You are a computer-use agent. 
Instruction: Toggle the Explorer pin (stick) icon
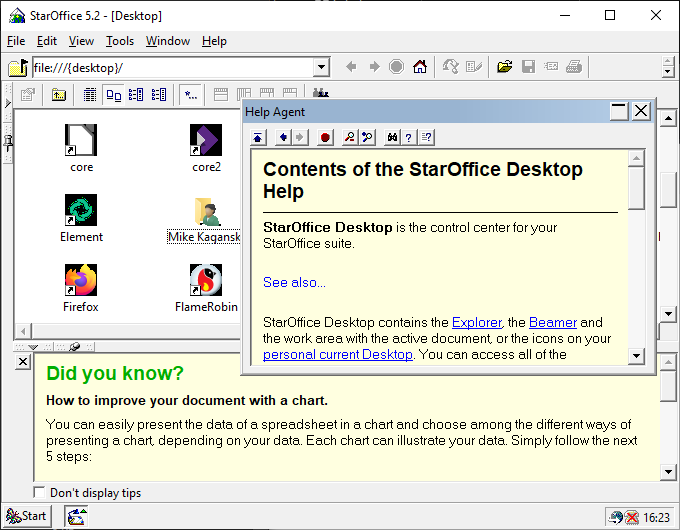8,143
